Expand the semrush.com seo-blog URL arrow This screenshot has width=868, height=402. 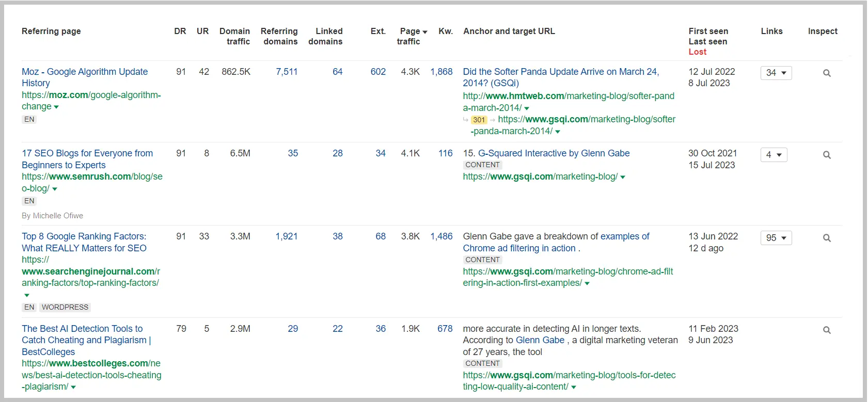click(x=55, y=189)
